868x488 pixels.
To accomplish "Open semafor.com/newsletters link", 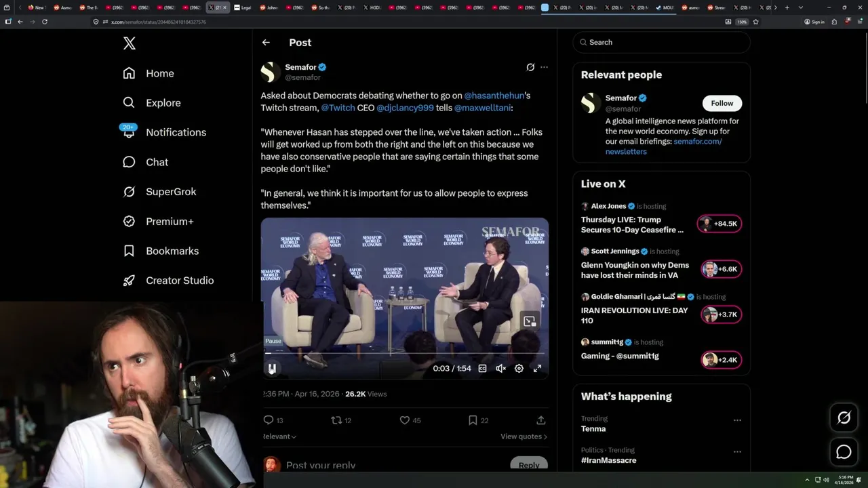I will point(664,146).
